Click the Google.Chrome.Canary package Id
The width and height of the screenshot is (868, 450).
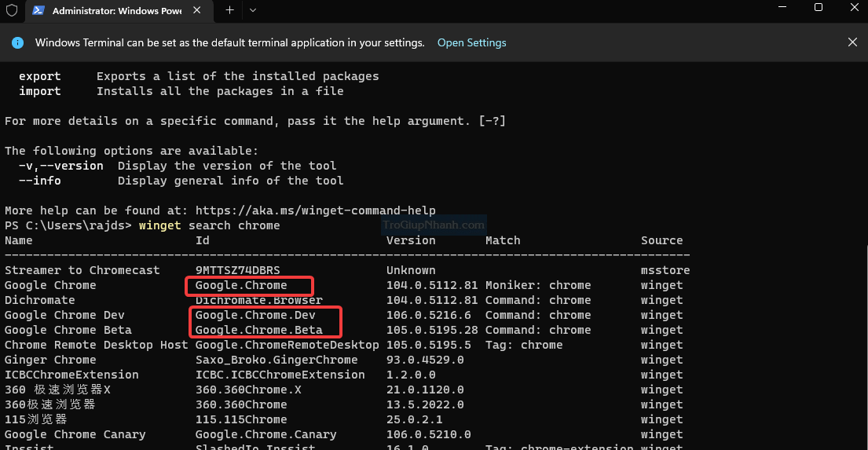click(266, 434)
